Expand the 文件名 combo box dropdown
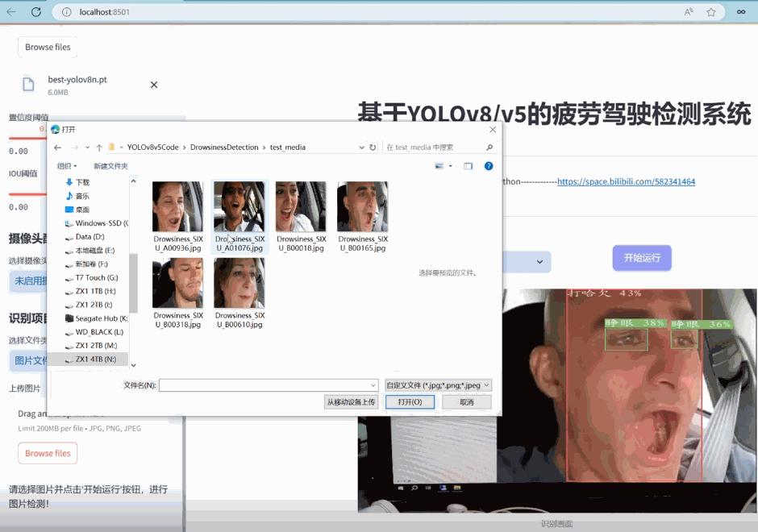 372,384
